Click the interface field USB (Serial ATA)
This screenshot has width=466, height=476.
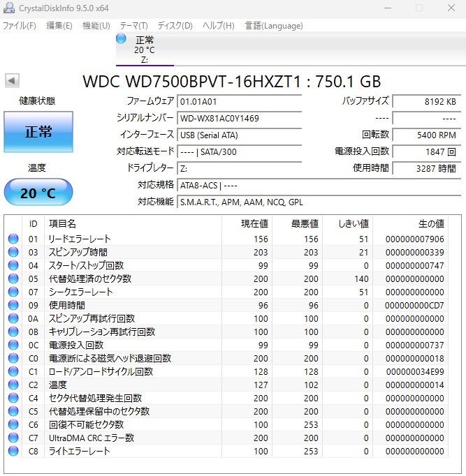[240, 135]
